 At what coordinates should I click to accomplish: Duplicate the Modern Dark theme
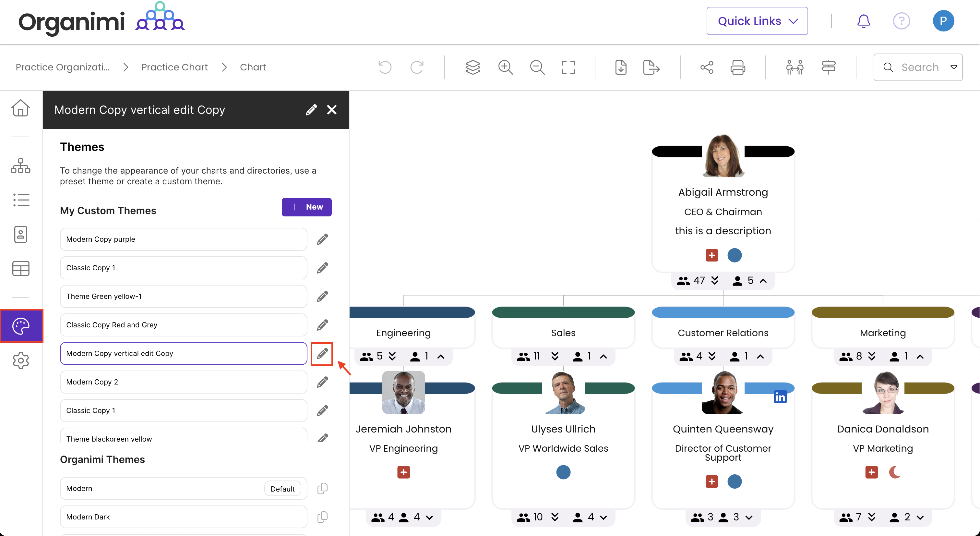pos(322,517)
